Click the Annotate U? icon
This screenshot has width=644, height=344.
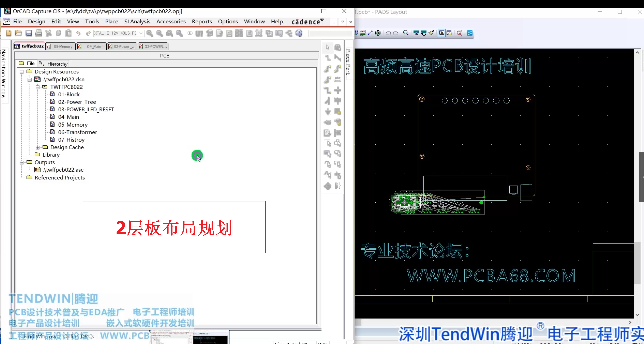coord(199,33)
